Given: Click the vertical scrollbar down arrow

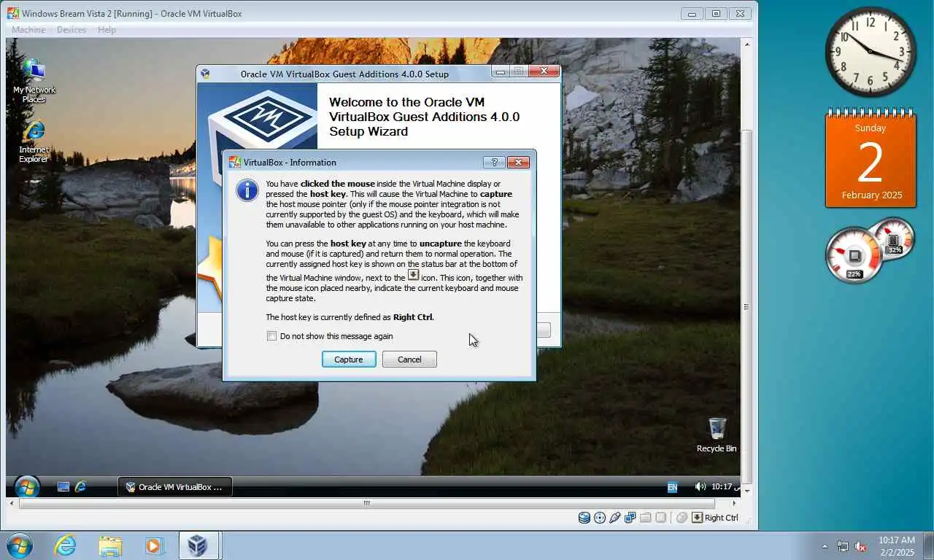Looking at the screenshot, I should [x=746, y=490].
